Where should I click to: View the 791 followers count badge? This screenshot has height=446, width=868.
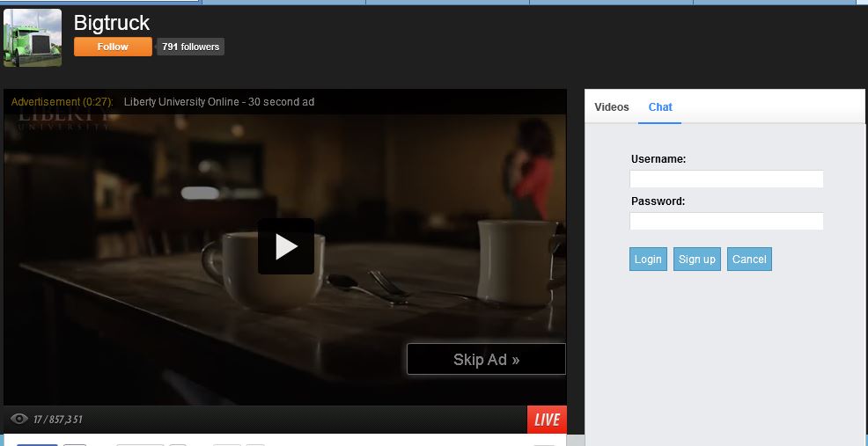point(190,47)
